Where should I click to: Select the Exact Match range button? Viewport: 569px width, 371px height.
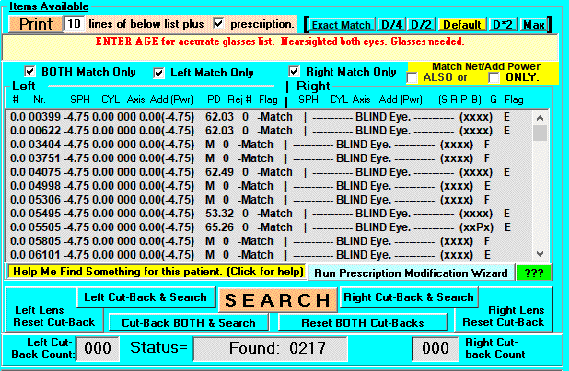pyautogui.click(x=341, y=25)
